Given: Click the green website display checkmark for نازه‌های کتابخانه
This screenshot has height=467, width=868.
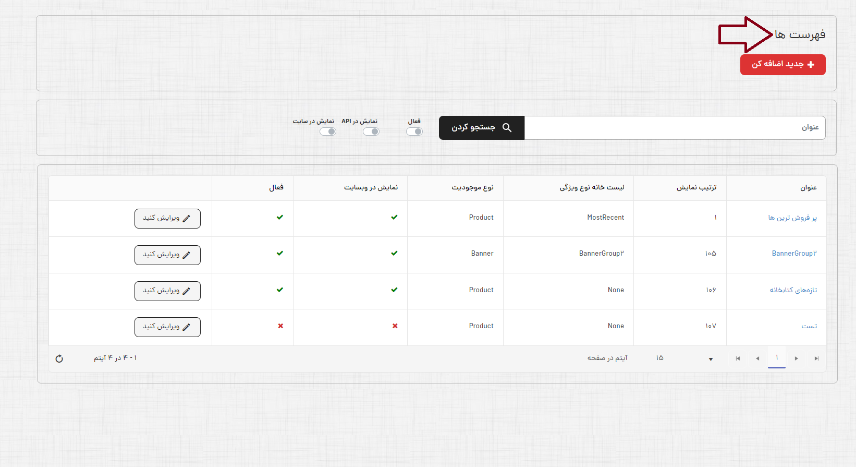Looking at the screenshot, I should (394, 290).
